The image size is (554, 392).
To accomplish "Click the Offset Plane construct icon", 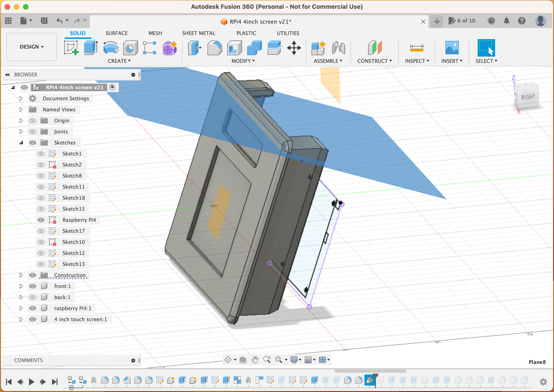I will tap(374, 48).
